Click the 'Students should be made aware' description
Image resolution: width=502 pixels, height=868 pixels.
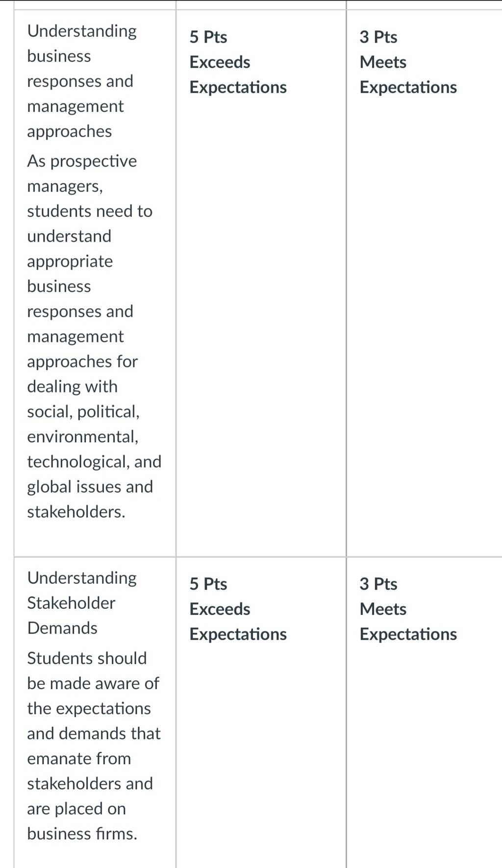[94, 746]
